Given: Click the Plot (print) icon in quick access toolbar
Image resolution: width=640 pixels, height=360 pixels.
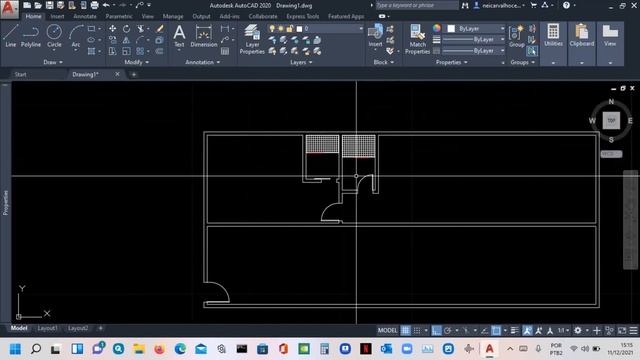Looking at the screenshot, I should click(x=94, y=5).
